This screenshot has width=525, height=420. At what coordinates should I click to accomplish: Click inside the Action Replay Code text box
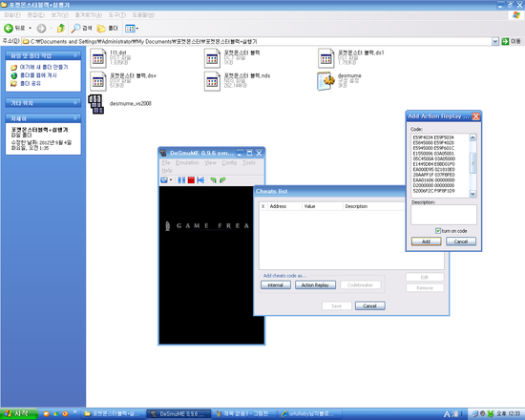coord(440,165)
